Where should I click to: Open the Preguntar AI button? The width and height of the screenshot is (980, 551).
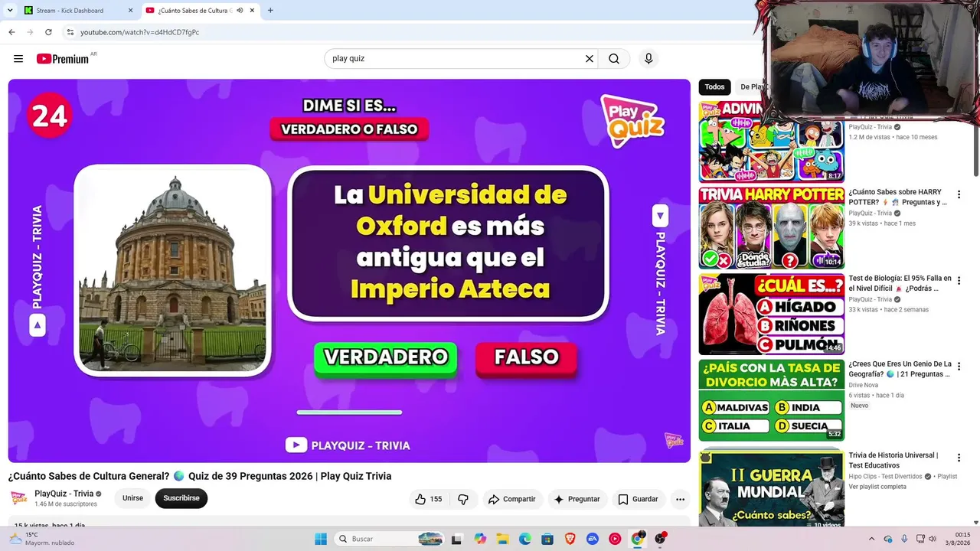tap(577, 499)
